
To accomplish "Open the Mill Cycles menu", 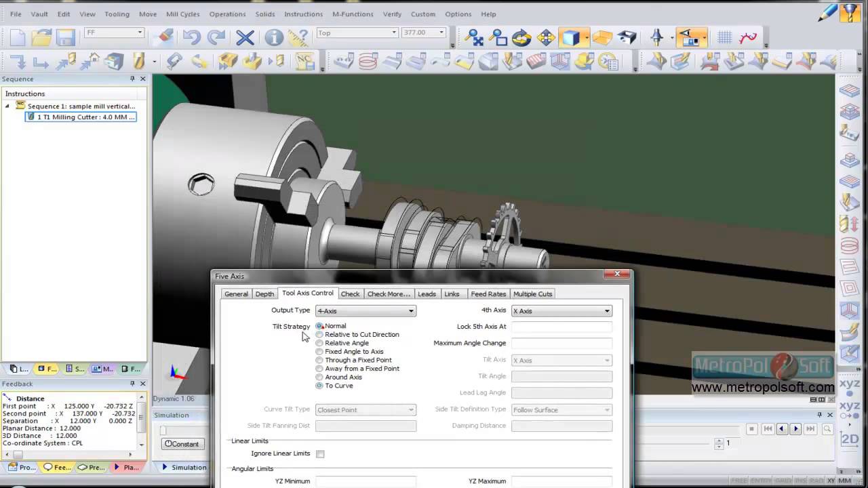I will (x=183, y=14).
